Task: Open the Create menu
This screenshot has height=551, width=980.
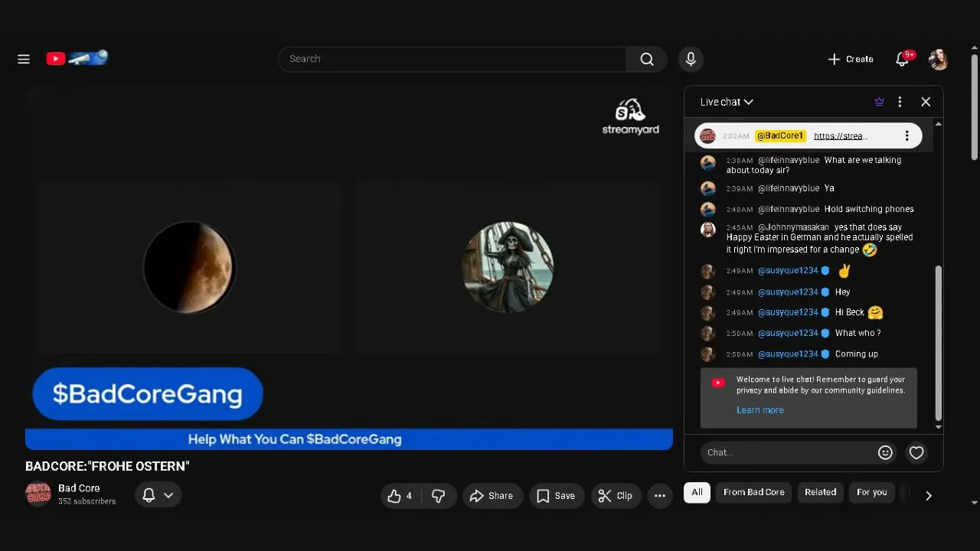Action: [851, 59]
